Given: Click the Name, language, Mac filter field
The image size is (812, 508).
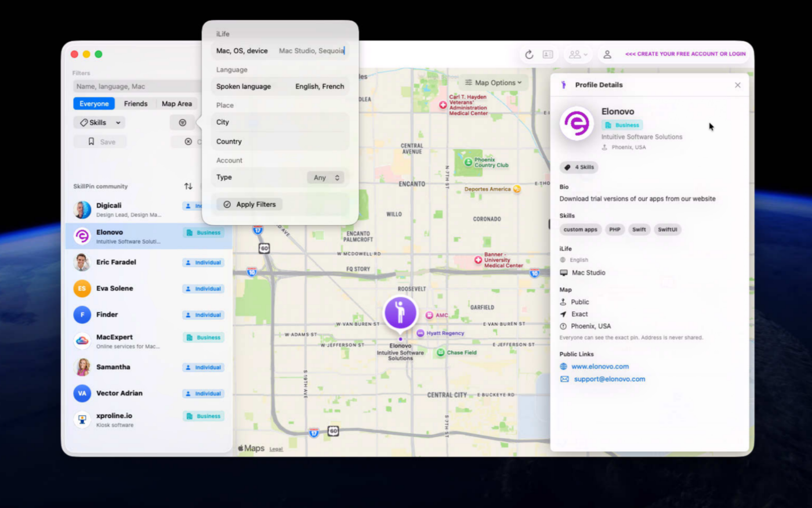Looking at the screenshot, I should pos(137,87).
